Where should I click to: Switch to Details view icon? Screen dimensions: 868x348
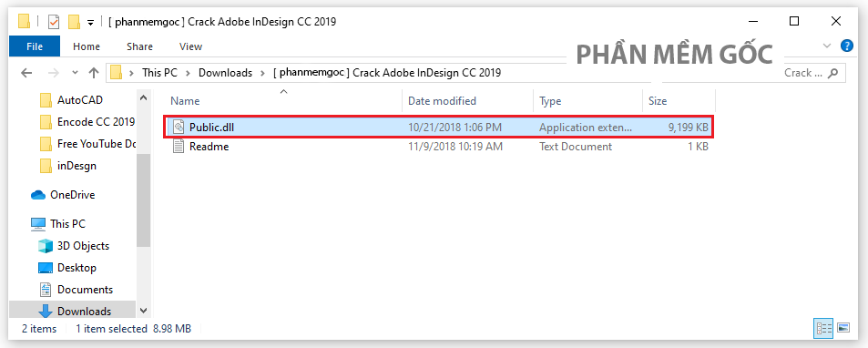823,328
